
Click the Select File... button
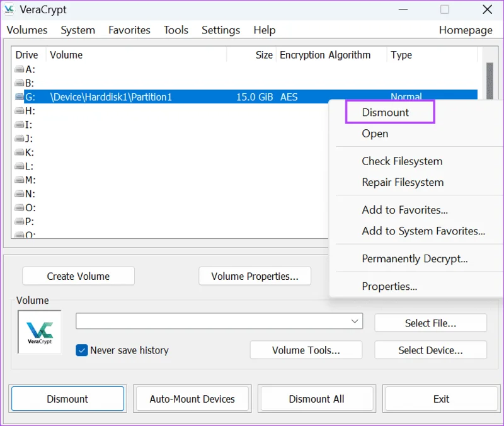pos(431,323)
